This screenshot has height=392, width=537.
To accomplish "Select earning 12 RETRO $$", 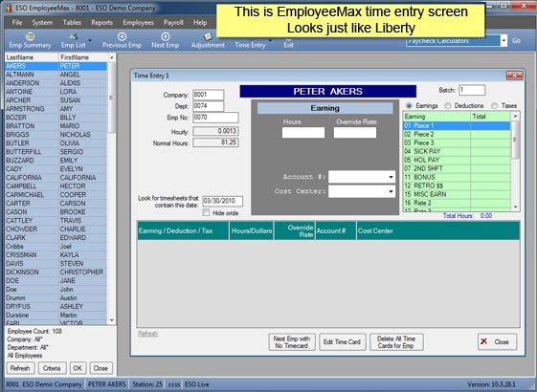I will 457,185.
